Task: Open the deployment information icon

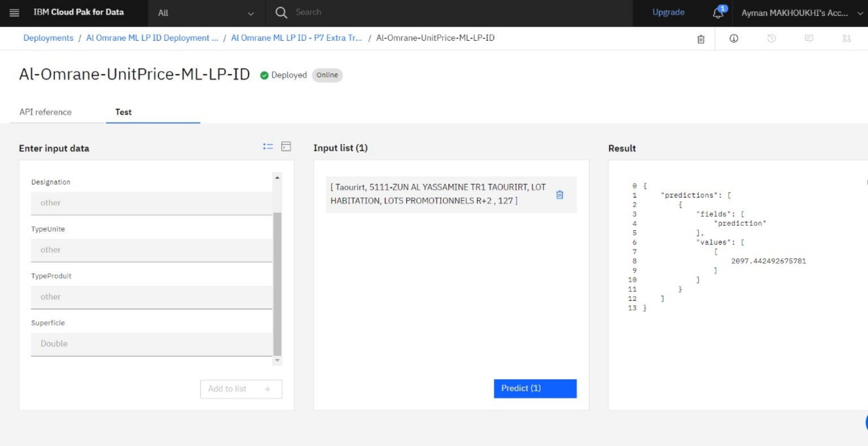Action: click(x=734, y=38)
